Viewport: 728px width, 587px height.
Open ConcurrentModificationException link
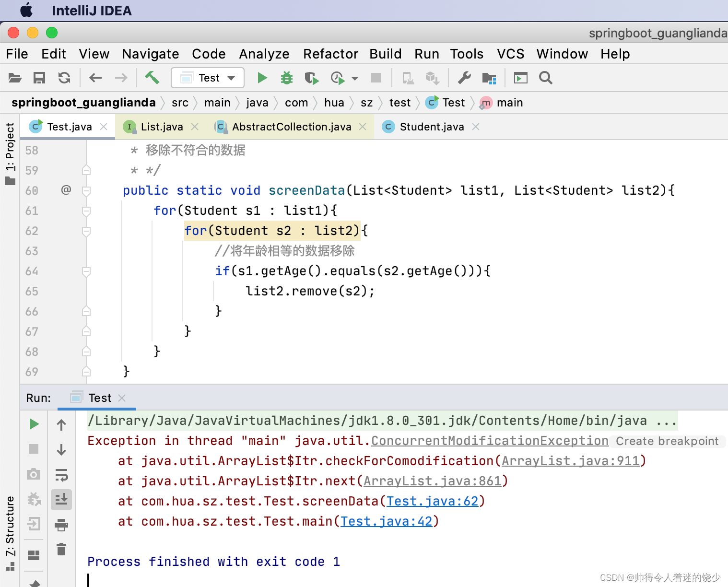pyautogui.click(x=490, y=441)
